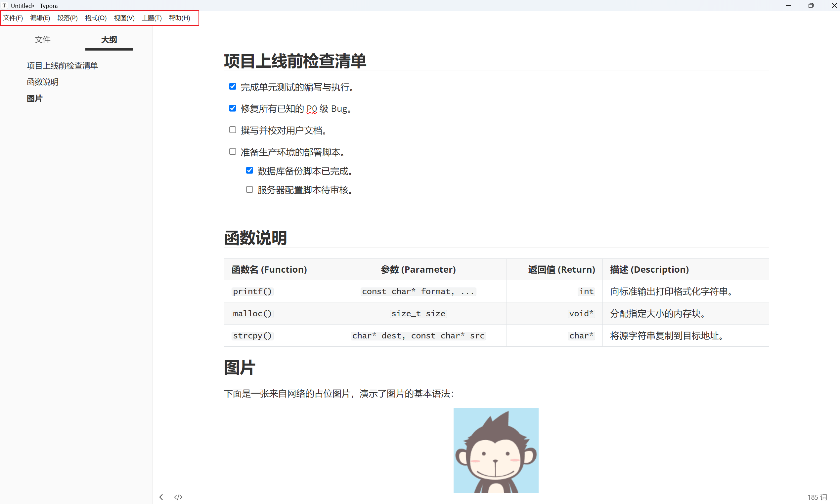
Task: Open the 文件(F) menu
Action: tap(13, 18)
